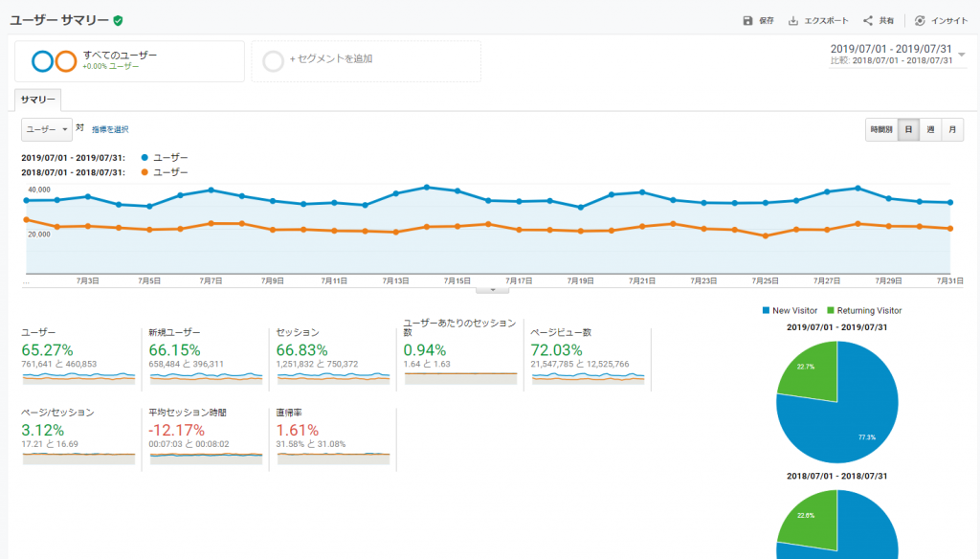
Task: Select the セッション 66.83% metric card
Action: (333, 356)
